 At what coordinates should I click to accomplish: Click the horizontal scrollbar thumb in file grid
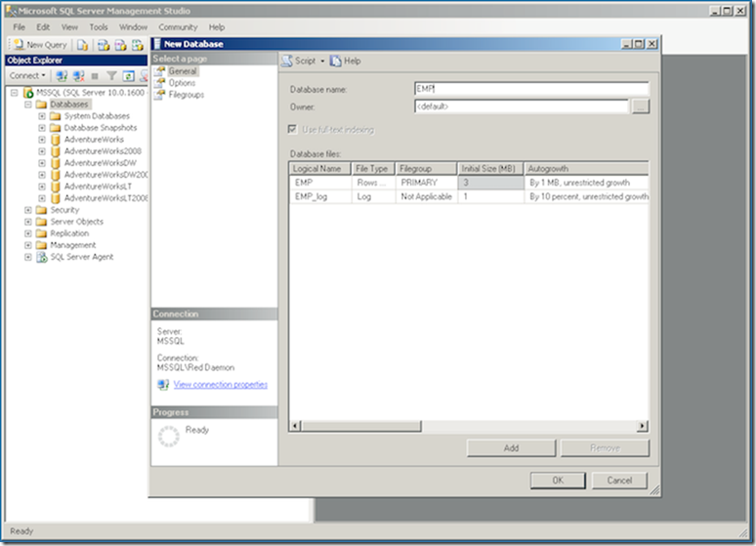pyautogui.click(x=361, y=426)
